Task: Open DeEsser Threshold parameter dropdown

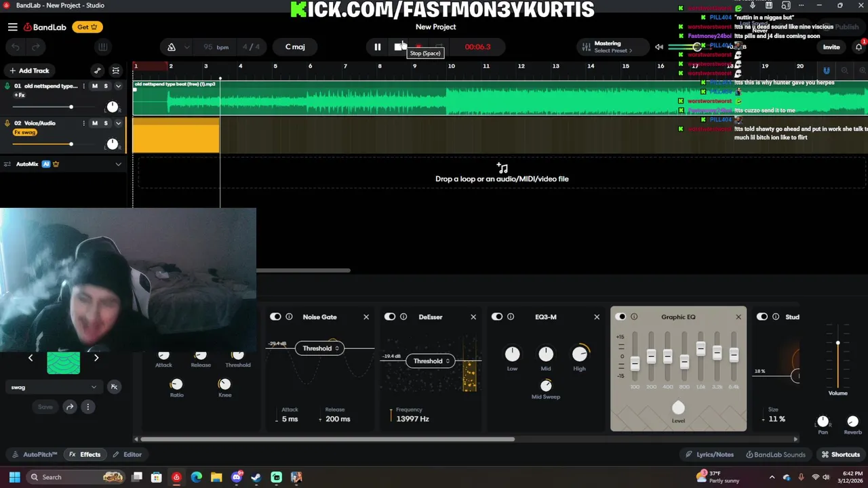Action: pos(430,361)
